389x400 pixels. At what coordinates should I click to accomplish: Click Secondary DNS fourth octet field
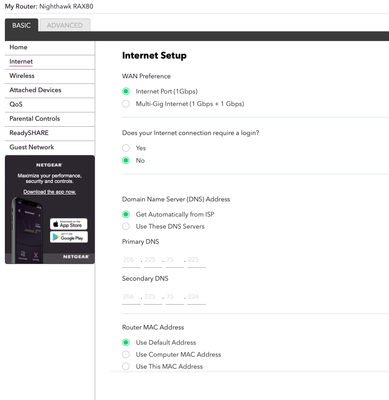pyautogui.click(x=196, y=297)
